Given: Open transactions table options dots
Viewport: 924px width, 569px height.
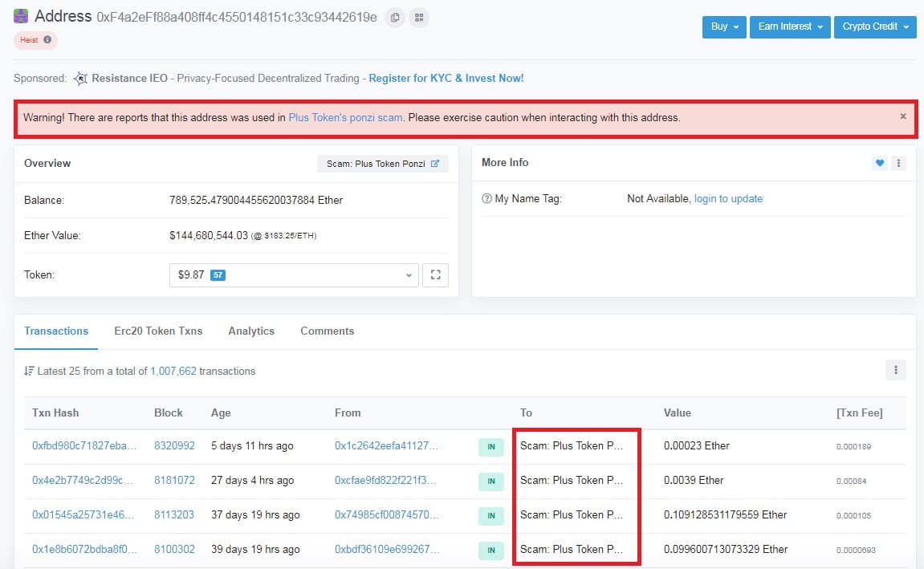Looking at the screenshot, I should tap(896, 370).
